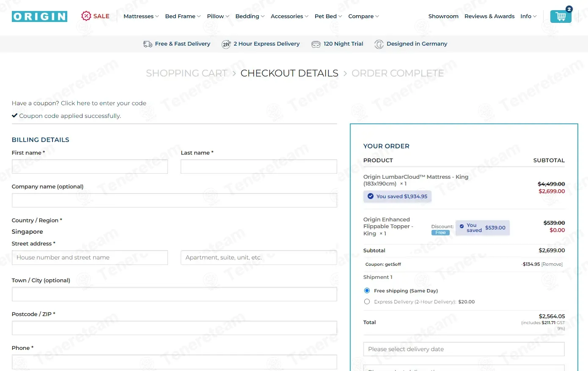Click the crossed-out $4,499.00 mattress price

pyautogui.click(x=551, y=184)
